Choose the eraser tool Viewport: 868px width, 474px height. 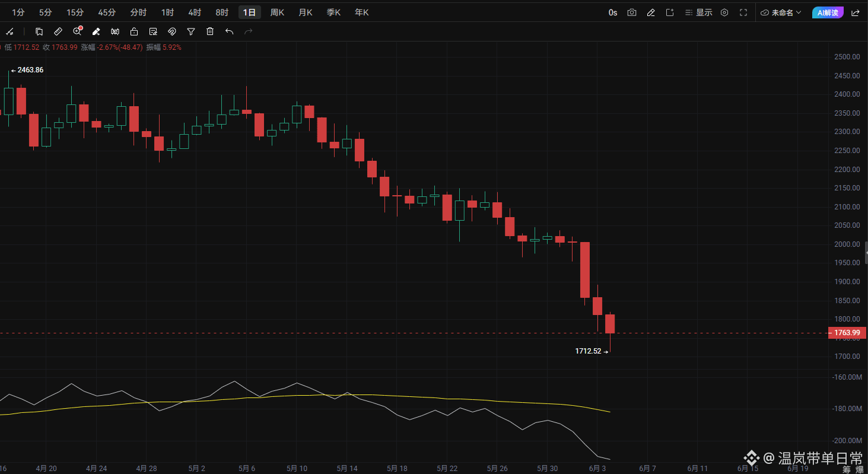(96, 31)
